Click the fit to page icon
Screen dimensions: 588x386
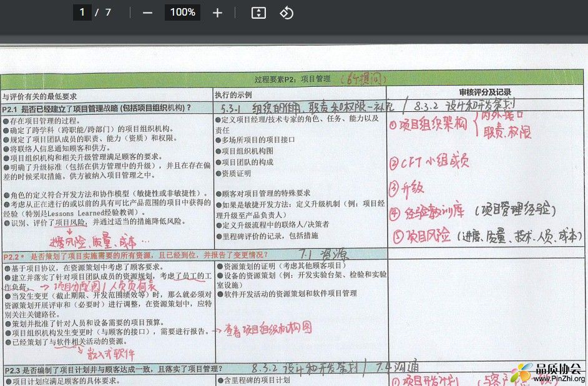pos(258,12)
